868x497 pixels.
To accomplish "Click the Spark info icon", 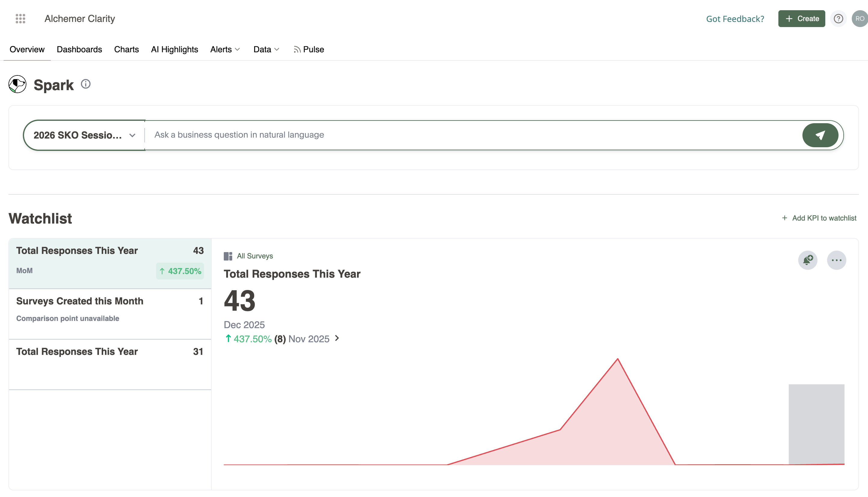I will (85, 84).
